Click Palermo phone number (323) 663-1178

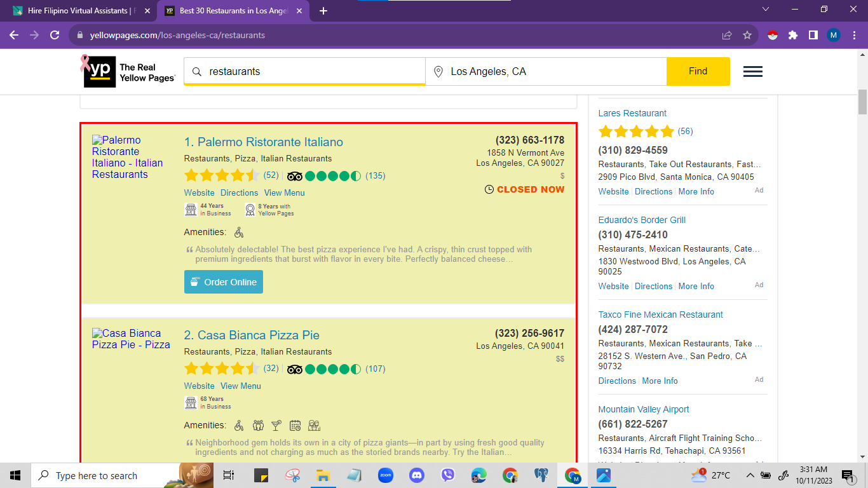[x=530, y=140]
